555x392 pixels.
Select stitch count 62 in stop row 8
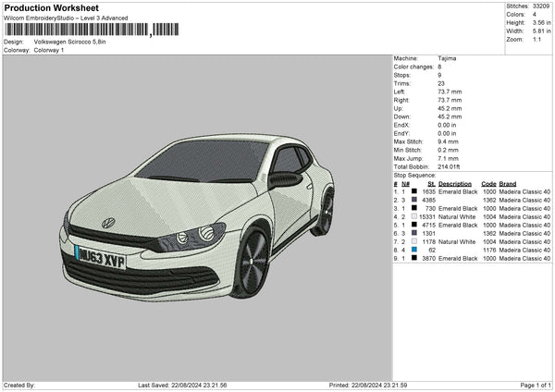pos(432,250)
